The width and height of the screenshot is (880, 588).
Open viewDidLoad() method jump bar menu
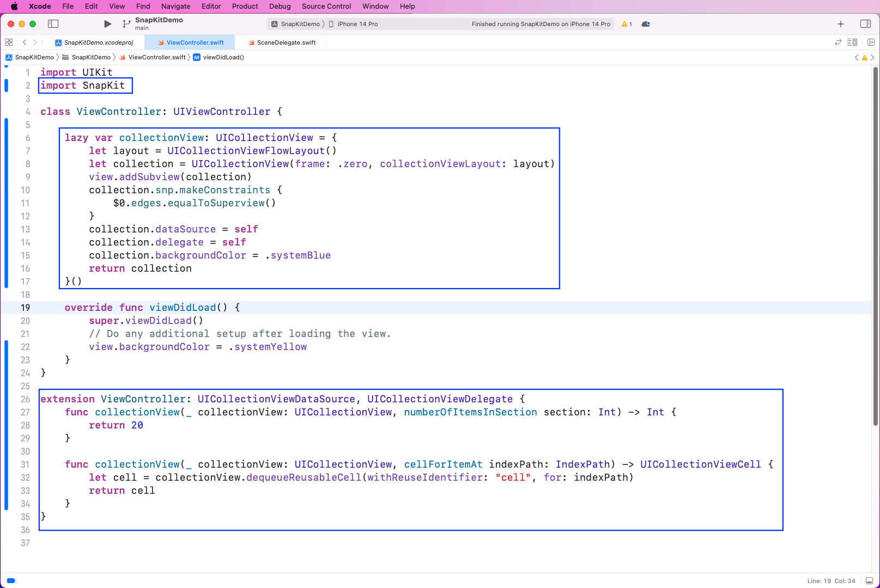point(219,57)
